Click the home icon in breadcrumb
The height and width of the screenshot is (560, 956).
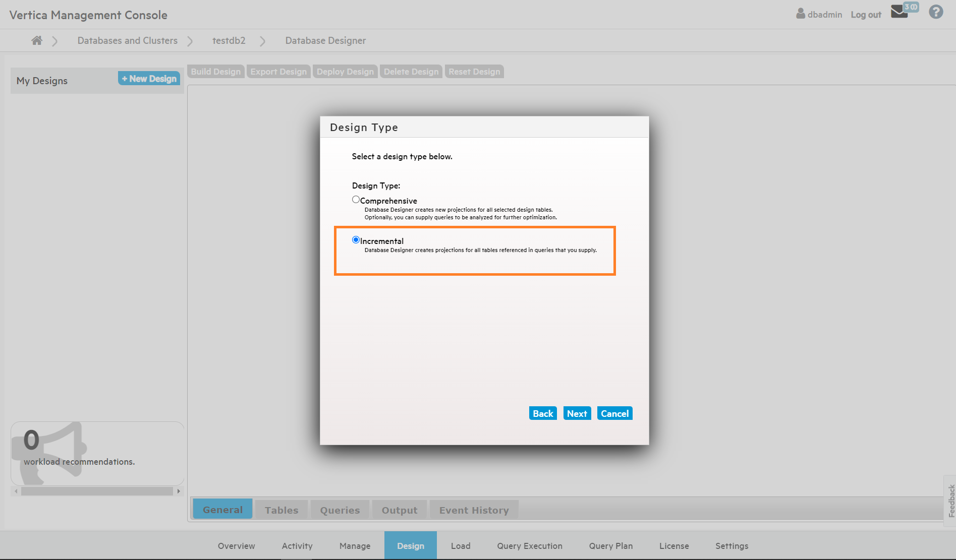[x=37, y=40]
